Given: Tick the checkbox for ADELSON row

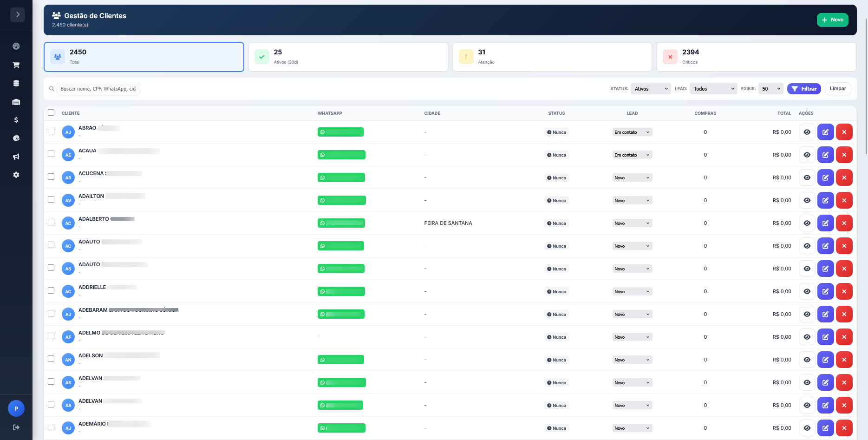Looking at the screenshot, I should [x=51, y=359].
